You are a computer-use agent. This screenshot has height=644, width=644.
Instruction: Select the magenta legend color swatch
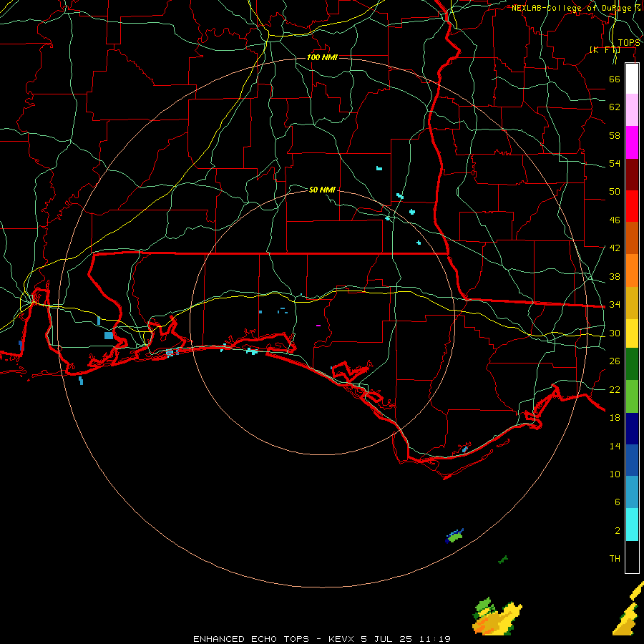(632, 142)
